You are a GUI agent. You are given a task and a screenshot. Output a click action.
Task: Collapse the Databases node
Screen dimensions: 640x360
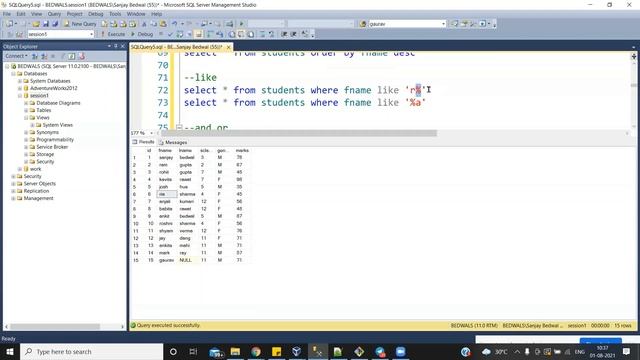13,74
